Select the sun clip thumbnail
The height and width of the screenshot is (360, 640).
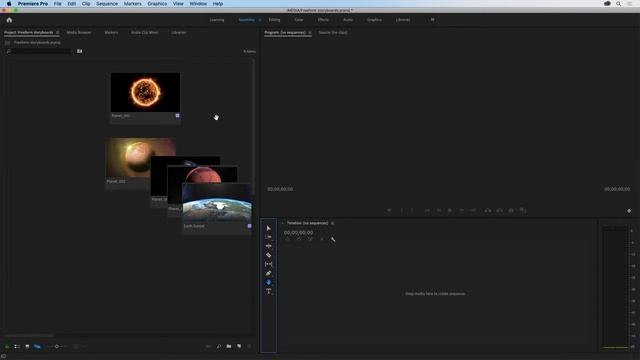(145, 92)
